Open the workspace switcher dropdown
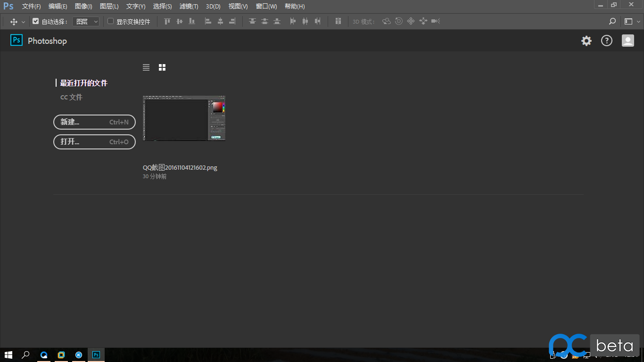 (x=633, y=21)
